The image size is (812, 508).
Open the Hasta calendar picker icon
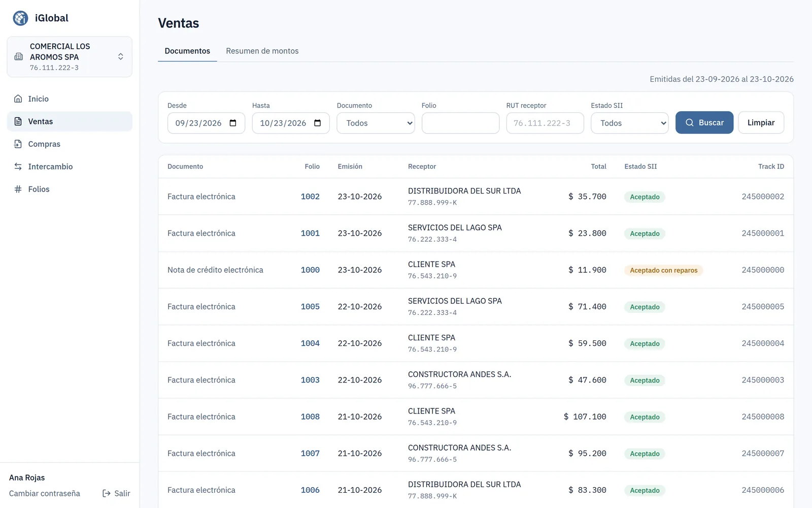(x=318, y=123)
